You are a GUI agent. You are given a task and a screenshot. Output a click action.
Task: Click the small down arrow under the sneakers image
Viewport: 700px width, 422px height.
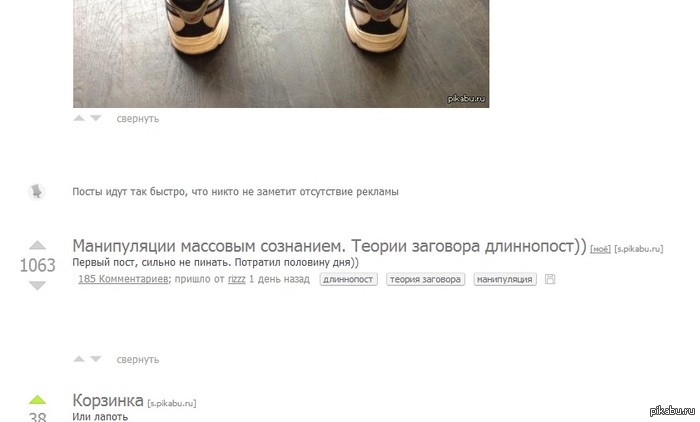(96, 118)
